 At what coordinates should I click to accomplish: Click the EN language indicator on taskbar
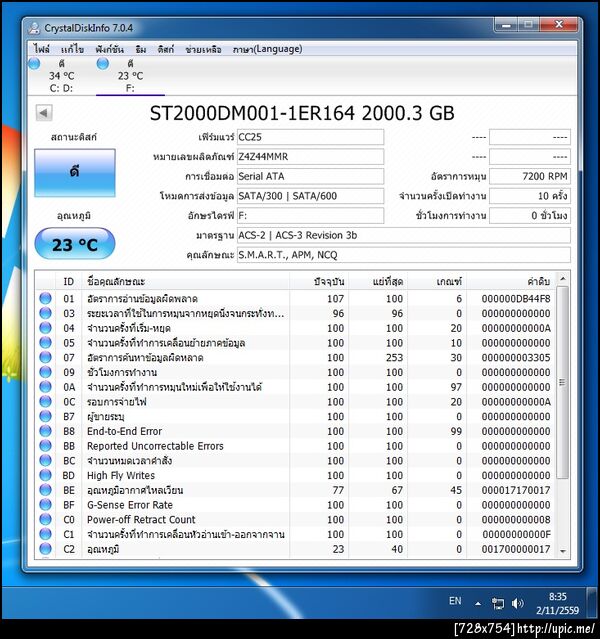[455, 601]
